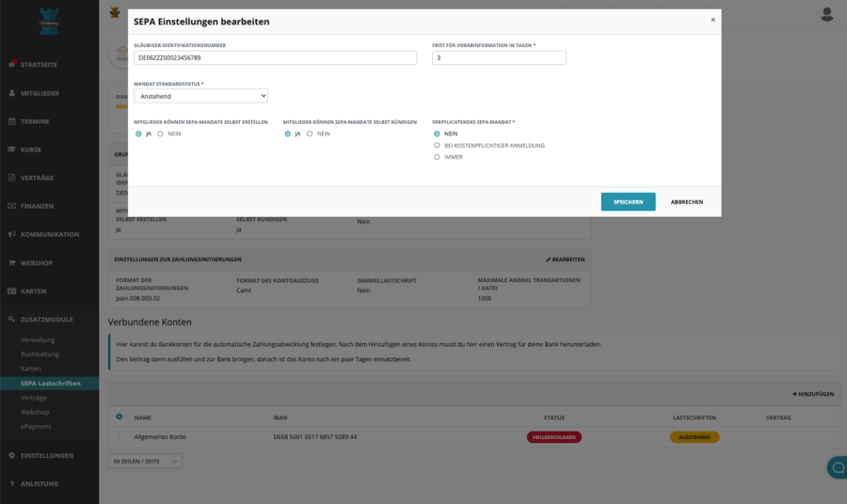Open Startseite menu item
The image size is (847, 504).
coord(39,64)
